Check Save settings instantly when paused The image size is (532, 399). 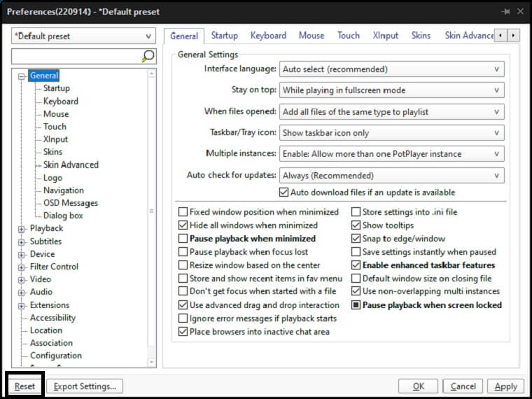pyautogui.click(x=356, y=252)
